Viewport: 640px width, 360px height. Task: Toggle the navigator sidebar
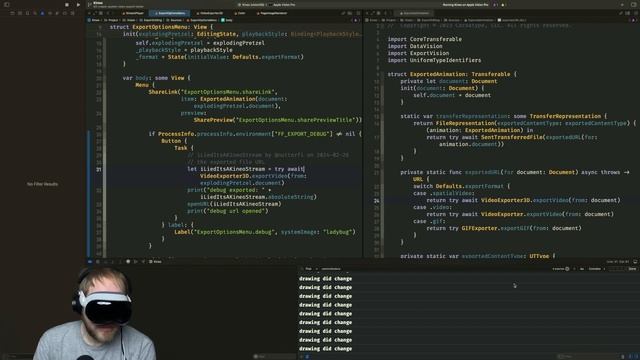(x=7, y=4)
